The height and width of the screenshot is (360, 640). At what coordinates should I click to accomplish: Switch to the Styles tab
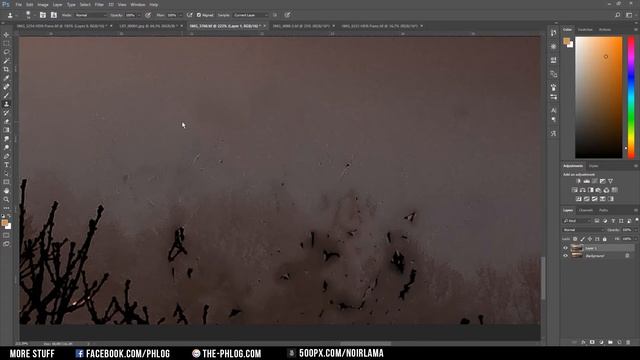coord(593,166)
